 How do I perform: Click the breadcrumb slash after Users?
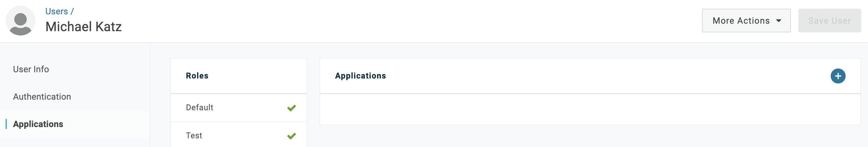coord(72,12)
